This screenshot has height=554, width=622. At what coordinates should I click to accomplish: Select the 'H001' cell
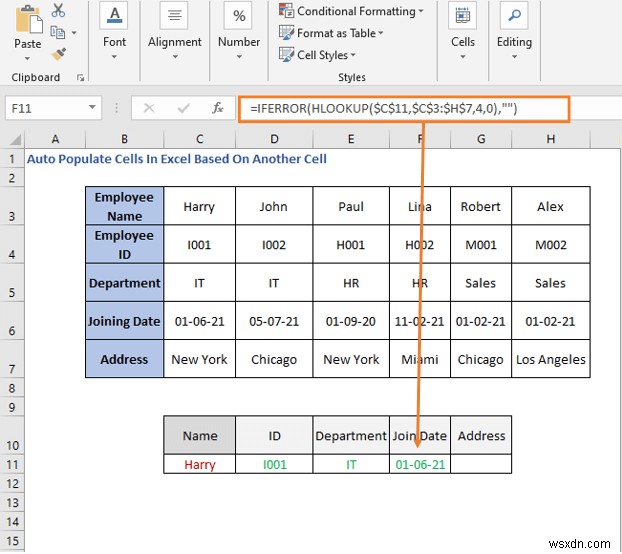351,245
